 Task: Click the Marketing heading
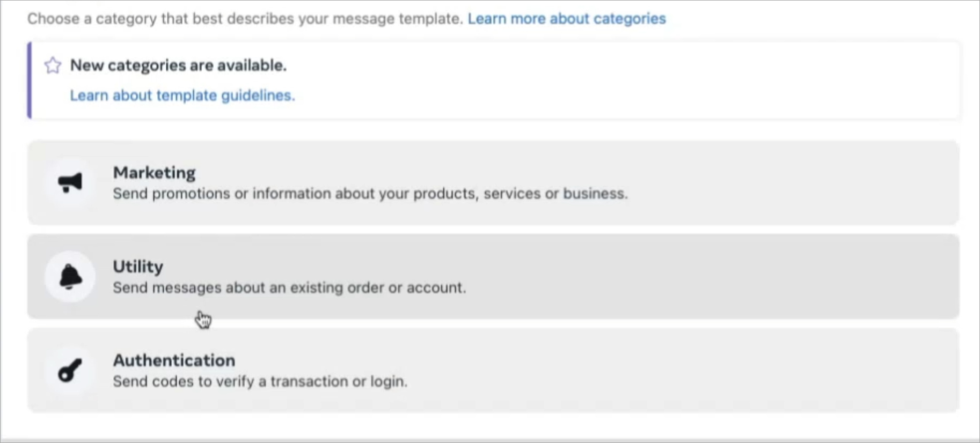click(x=154, y=173)
